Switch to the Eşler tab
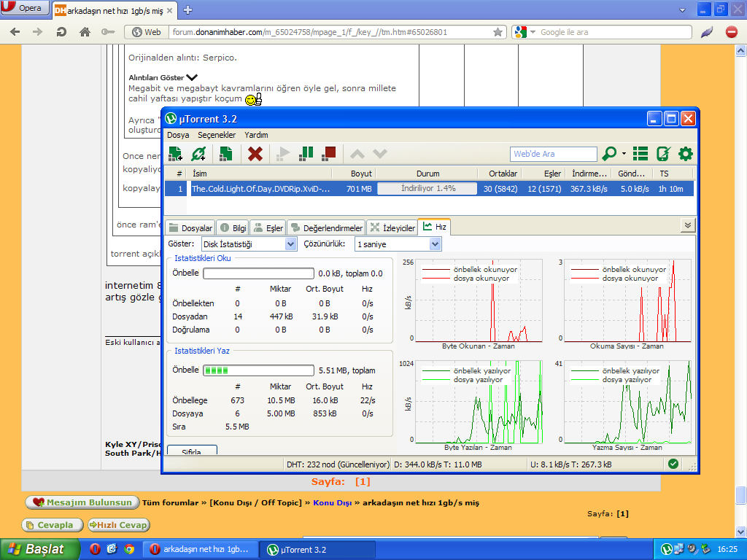The image size is (747, 560). (x=268, y=227)
